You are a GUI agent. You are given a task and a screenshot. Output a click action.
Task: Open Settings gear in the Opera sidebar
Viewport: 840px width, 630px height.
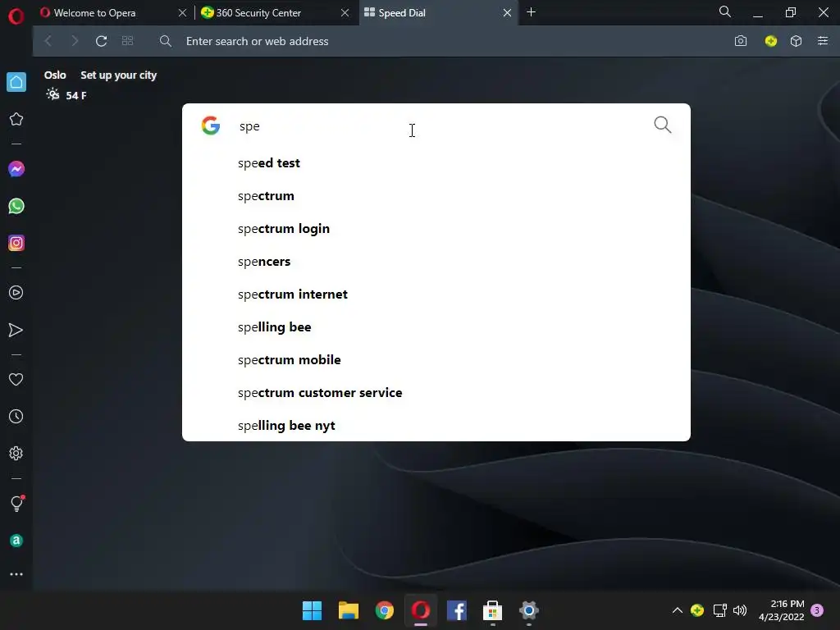16,453
